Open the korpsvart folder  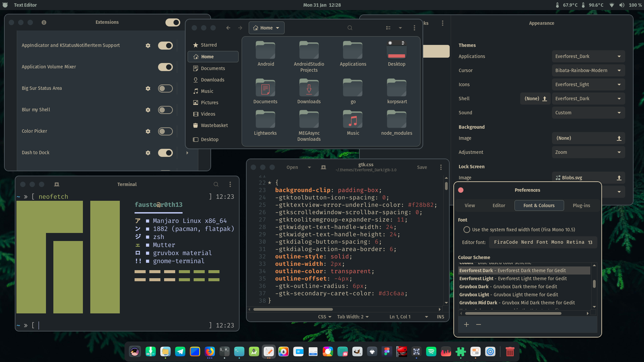coord(397,91)
